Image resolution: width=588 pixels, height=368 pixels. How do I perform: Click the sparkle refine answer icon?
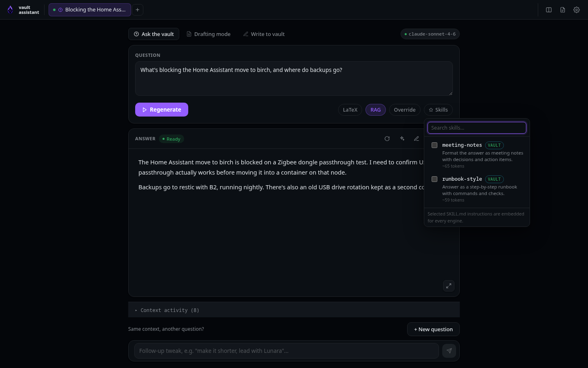[402, 139]
